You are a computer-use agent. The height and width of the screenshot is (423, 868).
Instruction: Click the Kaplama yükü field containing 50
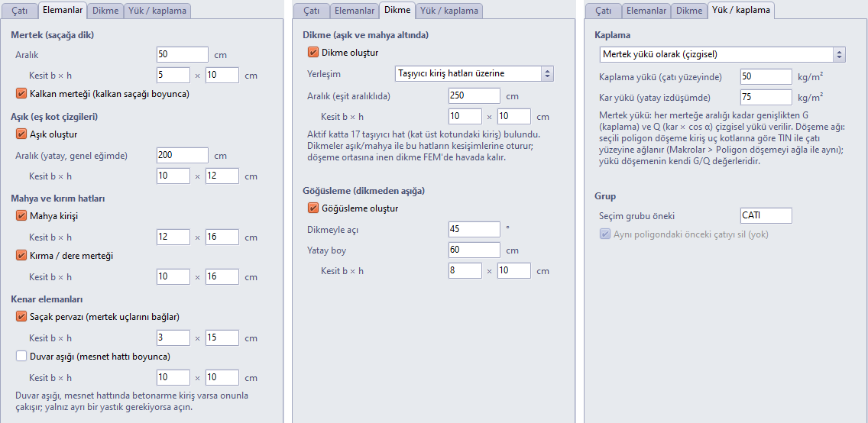click(x=766, y=76)
